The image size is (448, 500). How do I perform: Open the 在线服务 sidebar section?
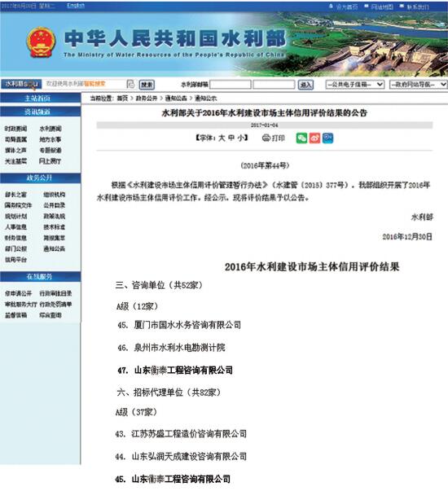[40, 277]
